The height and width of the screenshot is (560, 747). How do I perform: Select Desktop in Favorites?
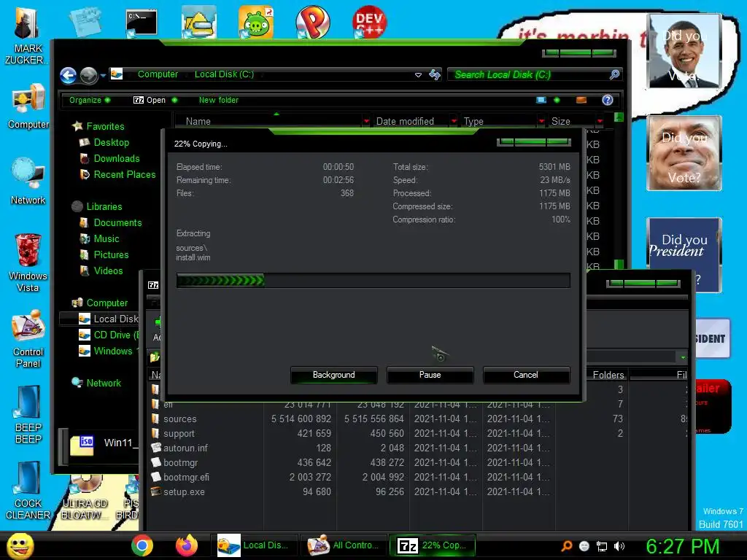pyautogui.click(x=111, y=142)
